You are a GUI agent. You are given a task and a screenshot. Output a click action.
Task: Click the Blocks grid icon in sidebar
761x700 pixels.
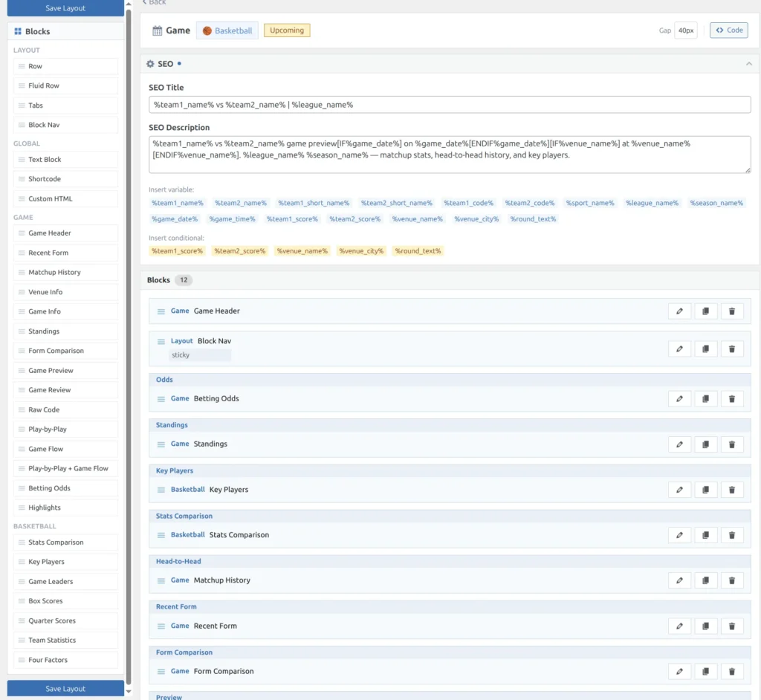pyautogui.click(x=18, y=31)
